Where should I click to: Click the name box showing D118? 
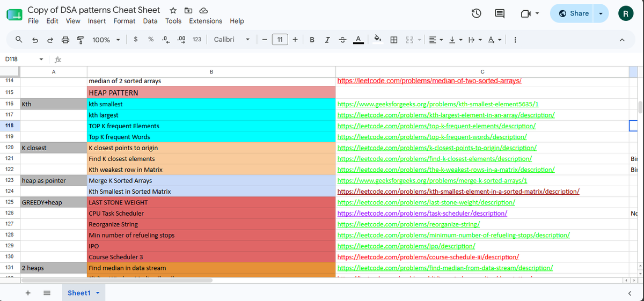coord(19,59)
